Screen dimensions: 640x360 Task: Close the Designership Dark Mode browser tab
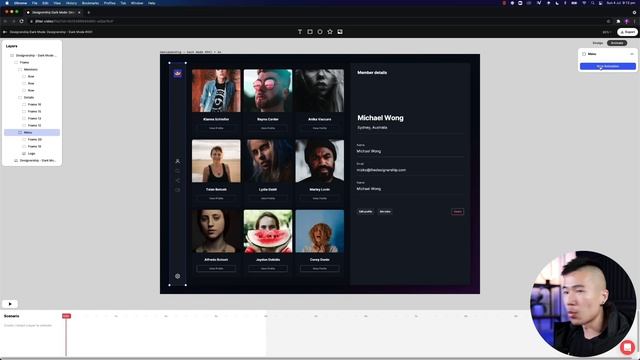(x=79, y=12)
